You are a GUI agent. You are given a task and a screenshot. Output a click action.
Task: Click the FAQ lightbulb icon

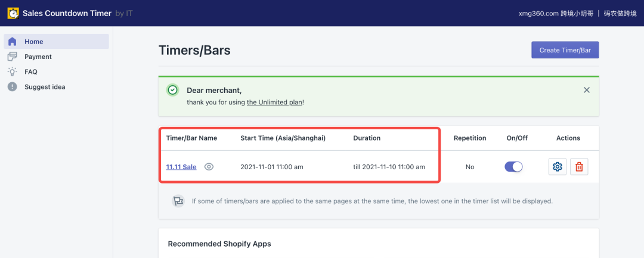13,72
